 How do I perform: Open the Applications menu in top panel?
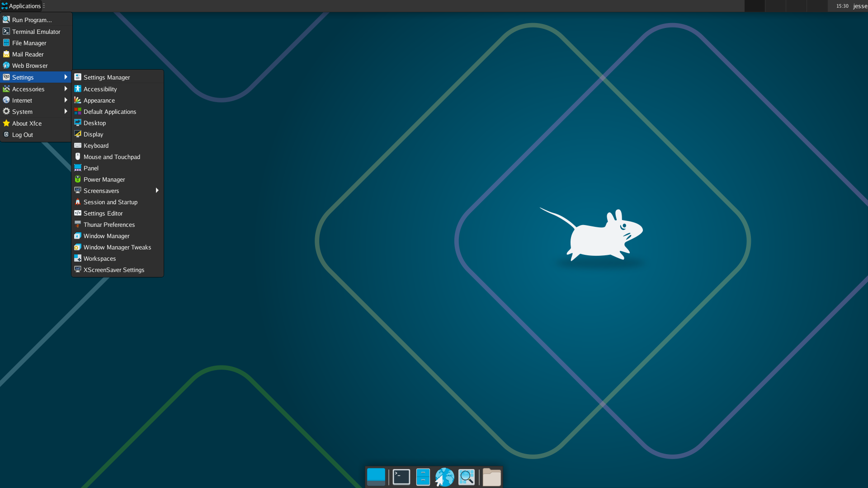pyautogui.click(x=21, y=6)
